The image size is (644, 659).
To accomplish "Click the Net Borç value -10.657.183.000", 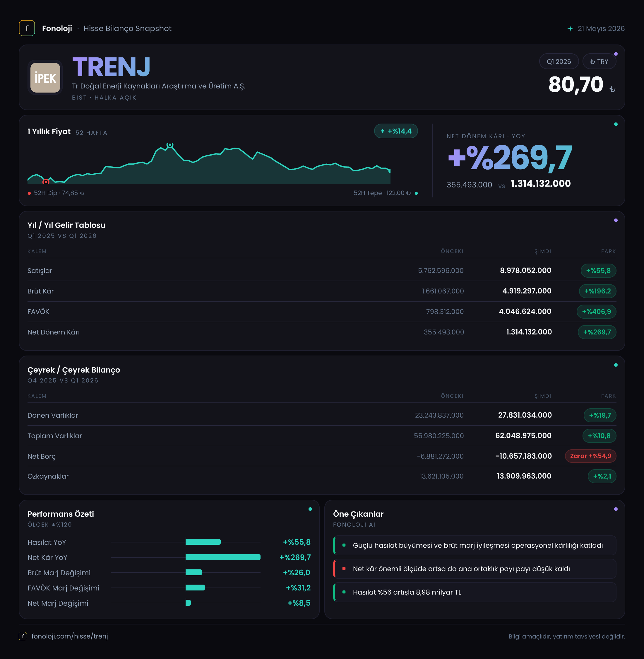I will [524, 456].
